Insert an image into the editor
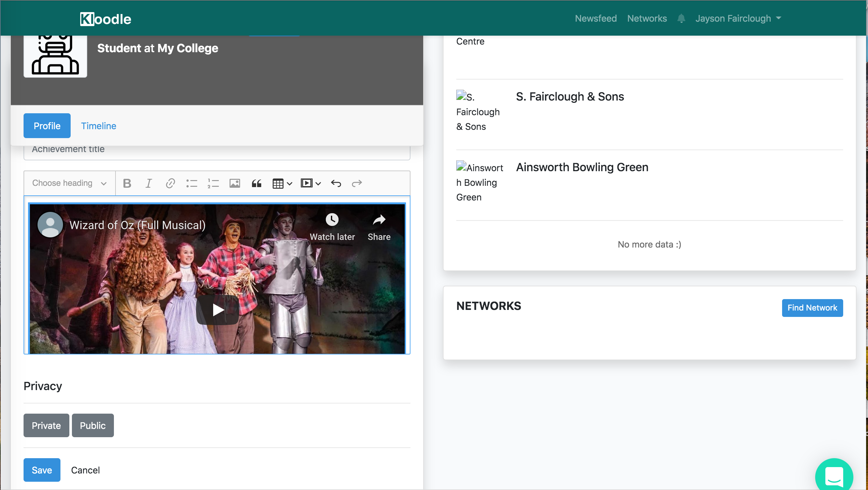The image size is (868, 490). pyautogui.click(x=234, y=183)
